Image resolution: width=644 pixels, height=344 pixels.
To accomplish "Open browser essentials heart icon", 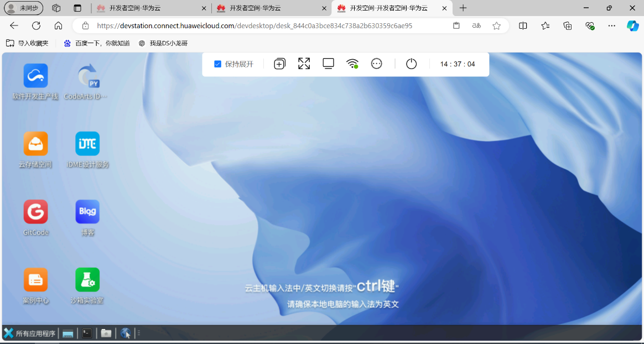I will coord(590,26).
